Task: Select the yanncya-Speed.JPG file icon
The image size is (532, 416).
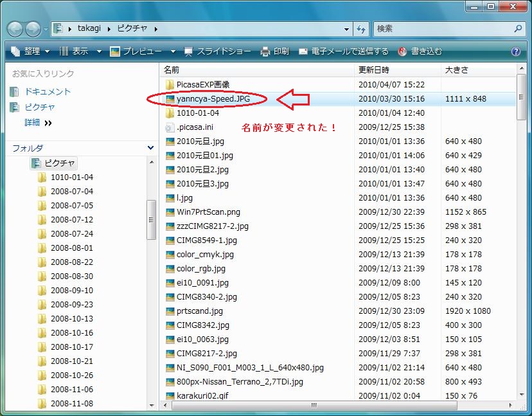Action: pos(170,99)
